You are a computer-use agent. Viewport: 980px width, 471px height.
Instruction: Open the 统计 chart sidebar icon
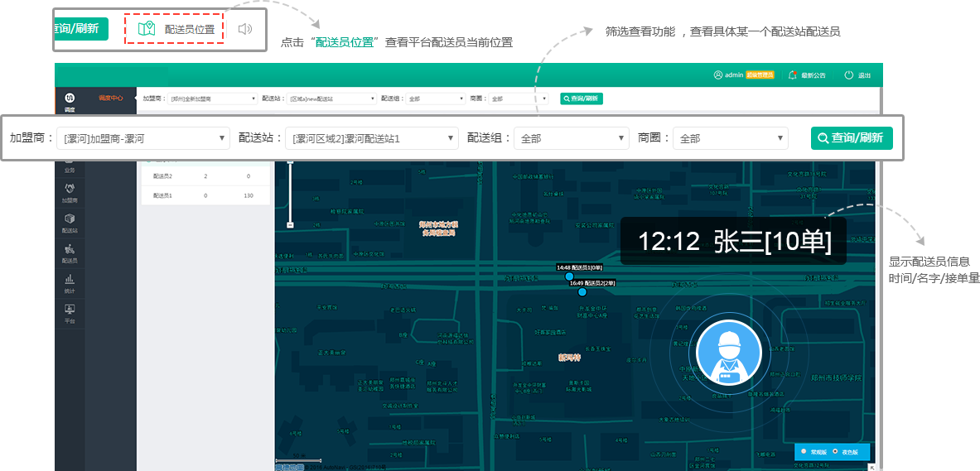coord(70,282)
